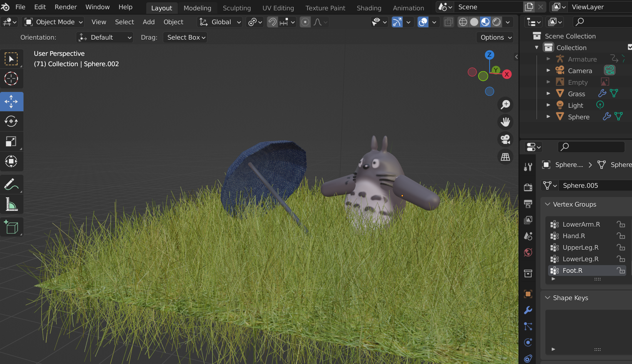The width and height of the screenshot is (632, 364).
Task: Toggle X-ray display mode
Action: [x=448, y=22]
